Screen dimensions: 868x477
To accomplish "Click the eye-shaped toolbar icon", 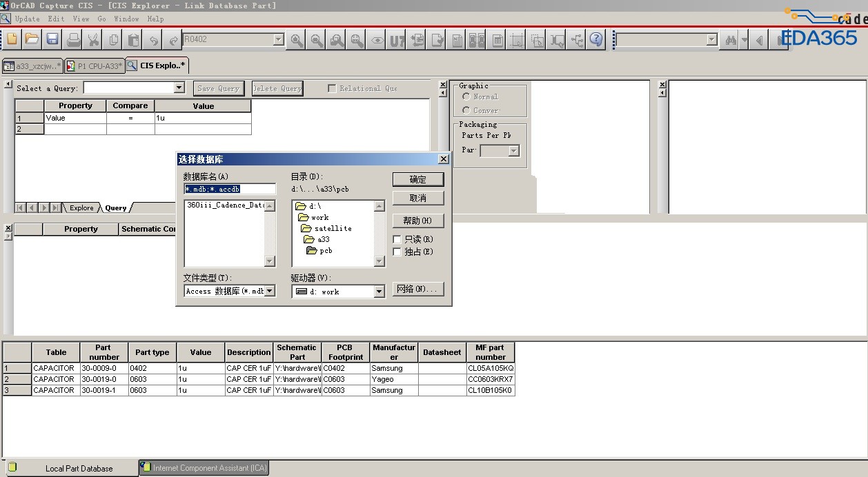I will pyautogui.click(x=377, y=40).
